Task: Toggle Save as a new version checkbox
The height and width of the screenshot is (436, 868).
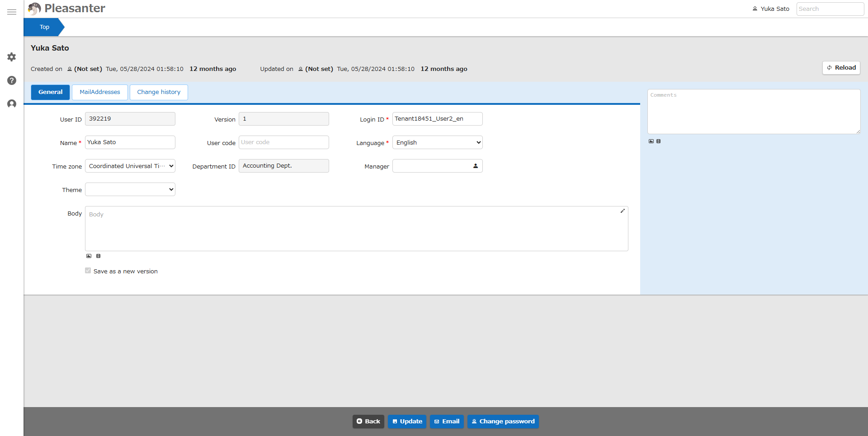Action: click(x=88, y=271)
